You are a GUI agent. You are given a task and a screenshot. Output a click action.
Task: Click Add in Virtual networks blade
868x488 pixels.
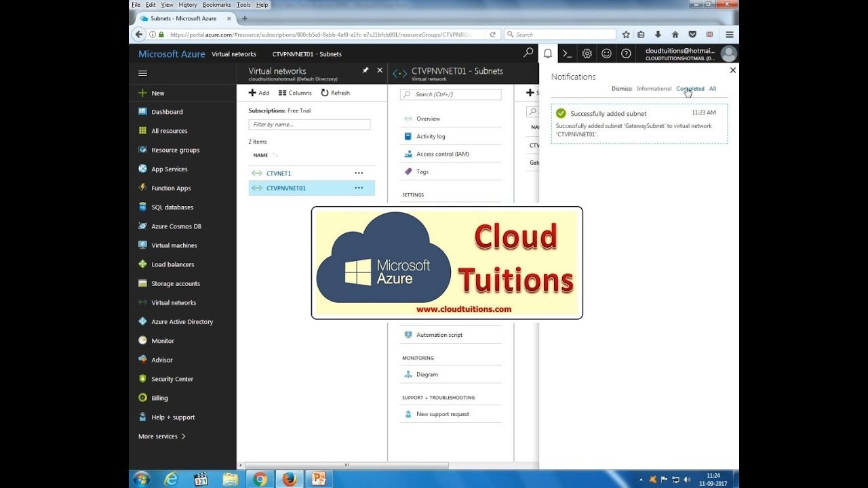[259, 93]
